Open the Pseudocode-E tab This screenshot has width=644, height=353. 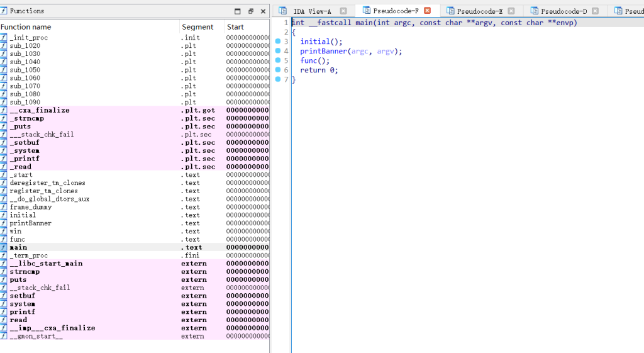pos(480,11)
